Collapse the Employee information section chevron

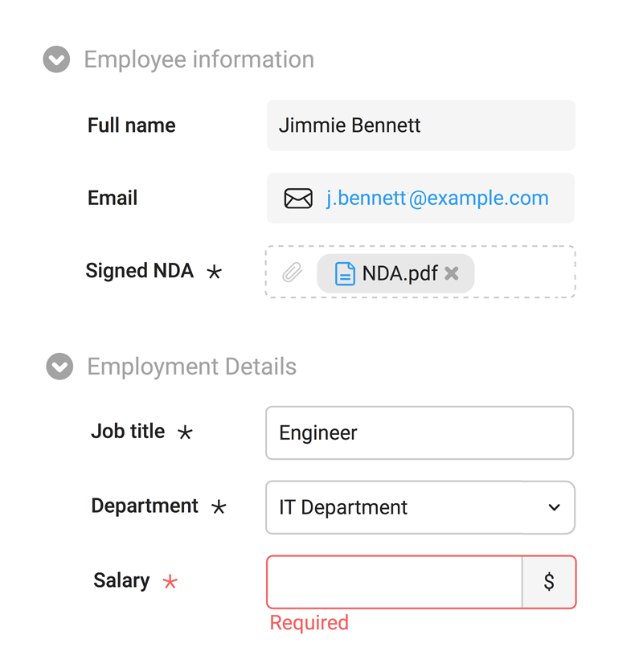pos(56,59)
